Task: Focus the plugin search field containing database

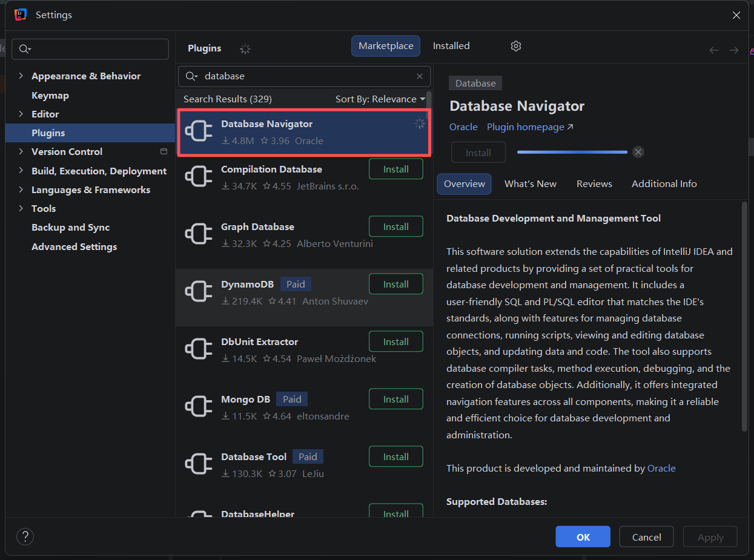Action: (x=305, y=76)
